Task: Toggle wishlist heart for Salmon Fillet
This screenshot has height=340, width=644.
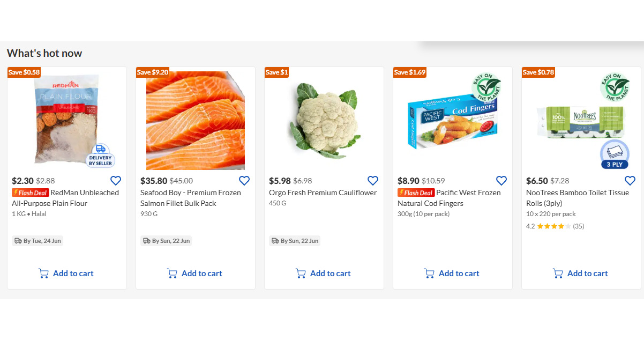Action: 244,181
